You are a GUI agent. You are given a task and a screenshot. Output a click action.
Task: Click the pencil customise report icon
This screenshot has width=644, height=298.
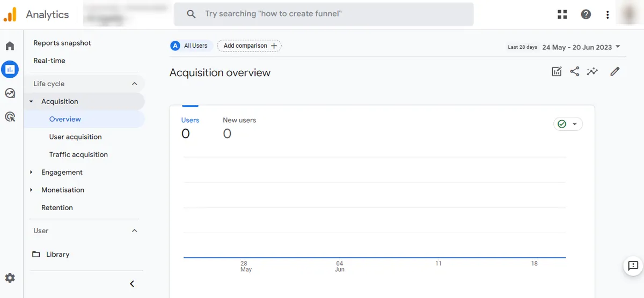[x=615, y=71]
